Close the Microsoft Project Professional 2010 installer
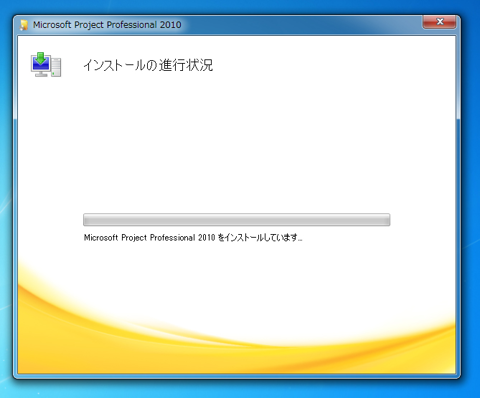480x398 pixels. (439, 22)
